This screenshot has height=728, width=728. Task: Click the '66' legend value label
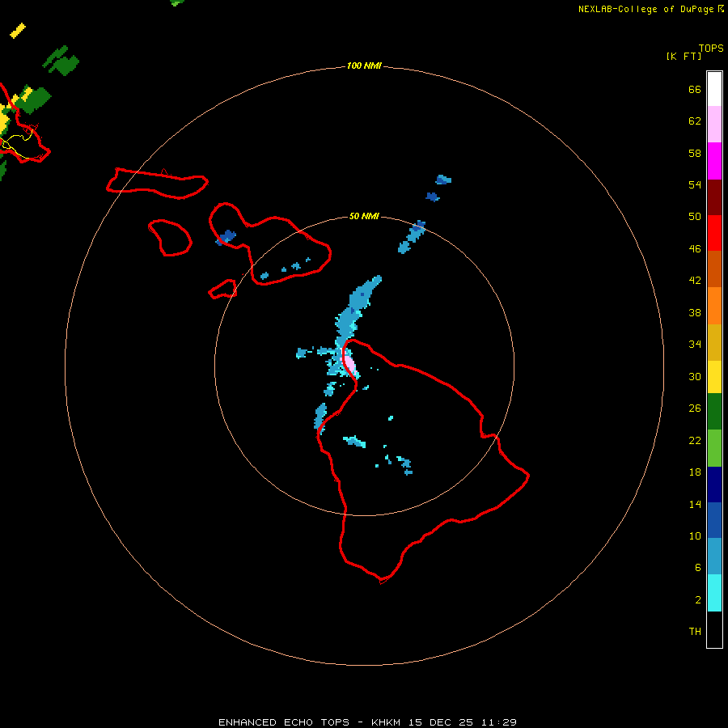[x=695, y=89]
